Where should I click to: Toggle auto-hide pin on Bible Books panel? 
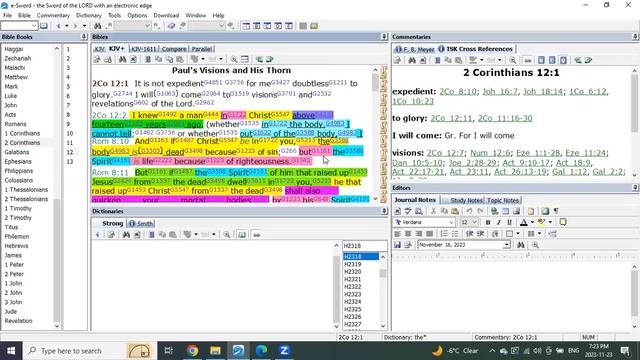click(84, 37)
